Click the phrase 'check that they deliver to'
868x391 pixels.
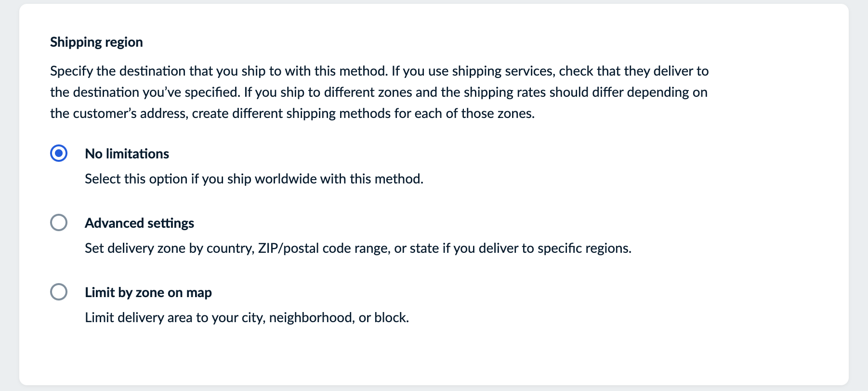(633, 71)
